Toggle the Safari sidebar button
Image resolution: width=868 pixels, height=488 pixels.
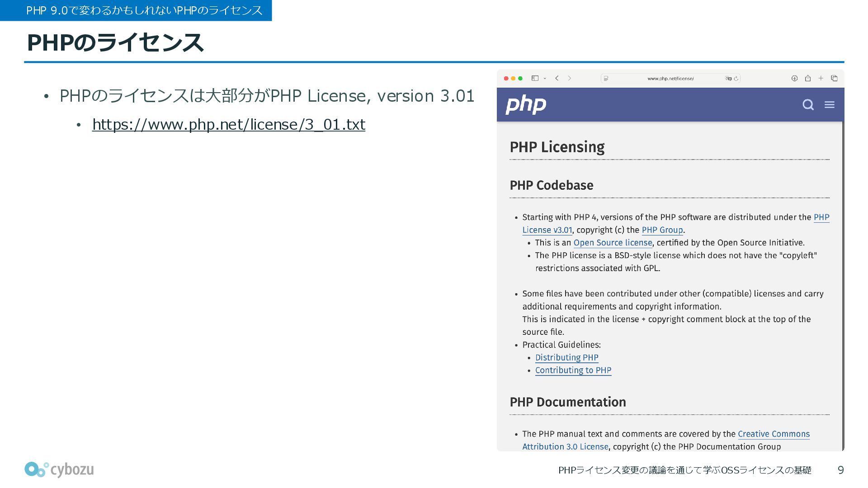point(535,78)
